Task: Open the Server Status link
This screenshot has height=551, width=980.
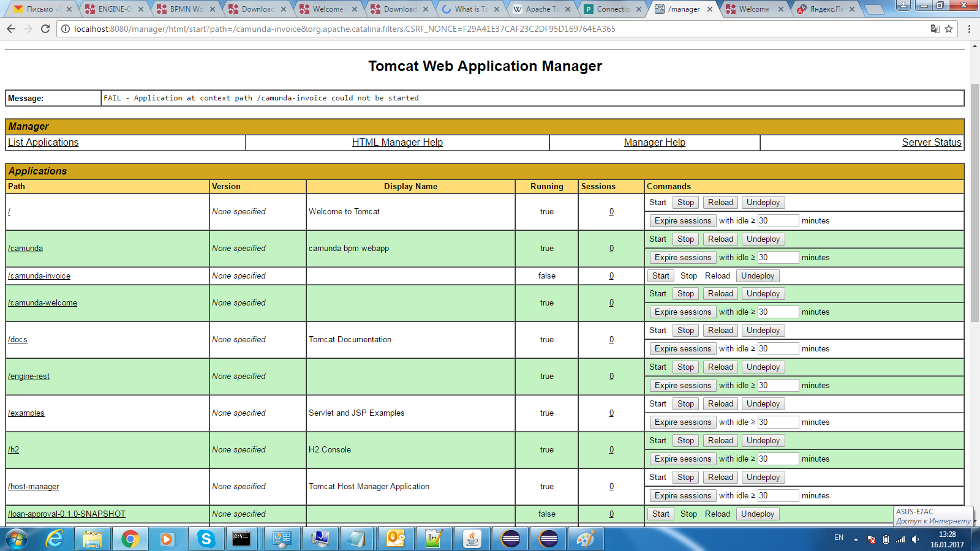Action: tap(932, 142)
